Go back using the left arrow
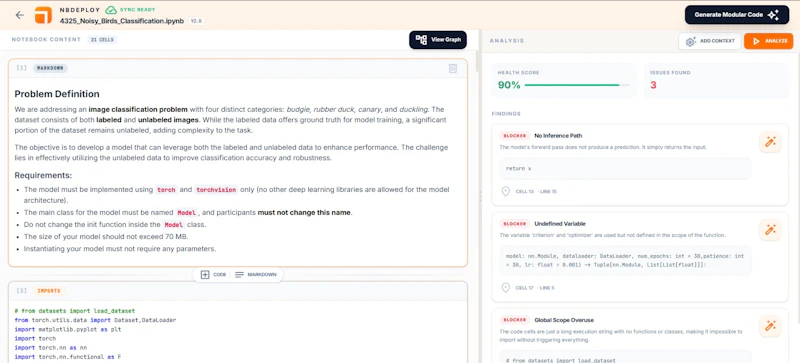 click(19, 15)
